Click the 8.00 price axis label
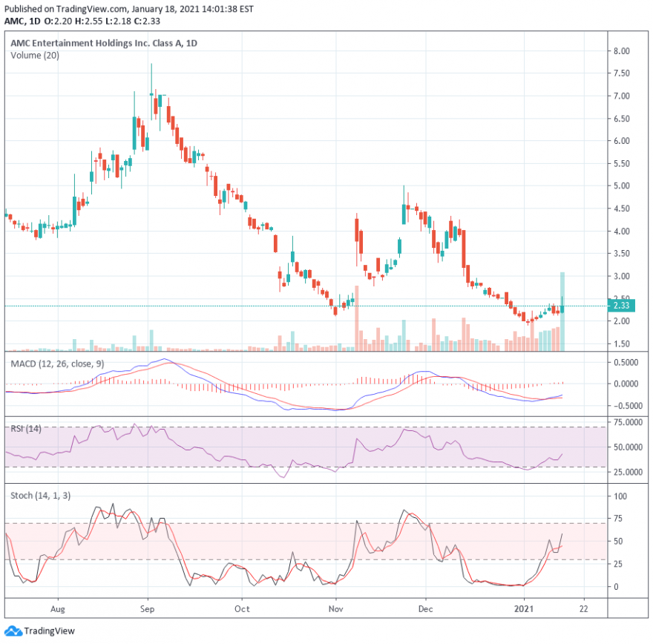 621,51
